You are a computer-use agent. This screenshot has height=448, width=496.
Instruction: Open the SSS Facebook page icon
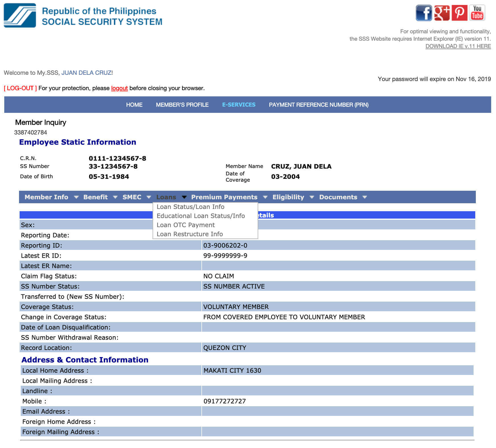(424, 13)
